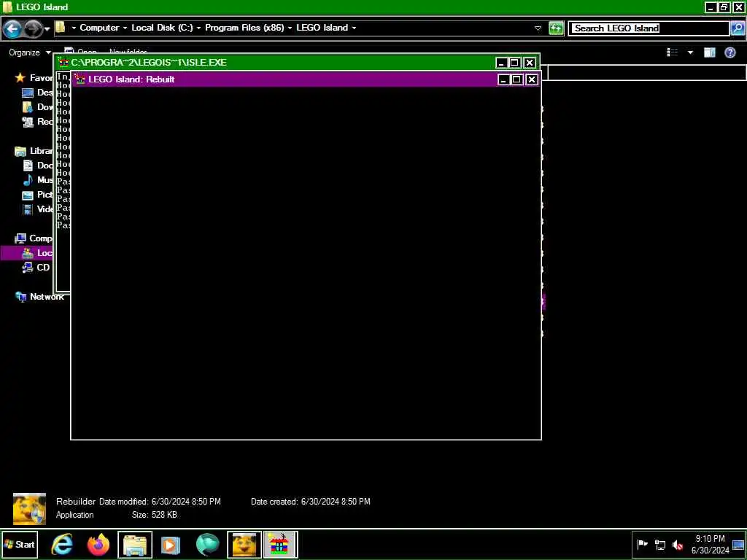
Task: Click the teal globe taskbar icon
Action: pyautogui.click(x=208, y=545)
